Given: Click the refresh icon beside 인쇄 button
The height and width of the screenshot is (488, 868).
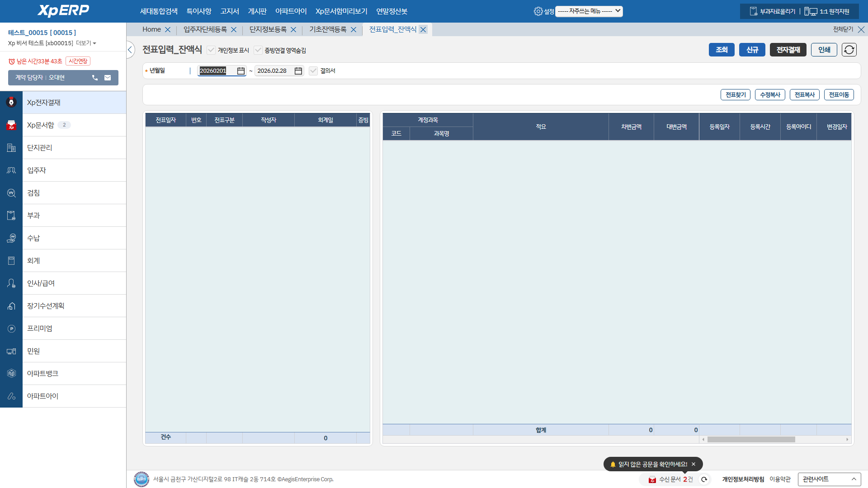Looking at the screenshot, I should point(849,50).
